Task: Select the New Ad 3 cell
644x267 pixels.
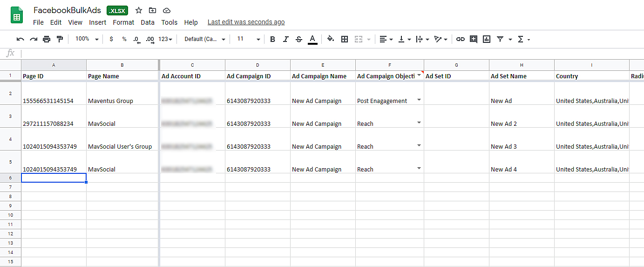Action: click(x=522, y=139)
